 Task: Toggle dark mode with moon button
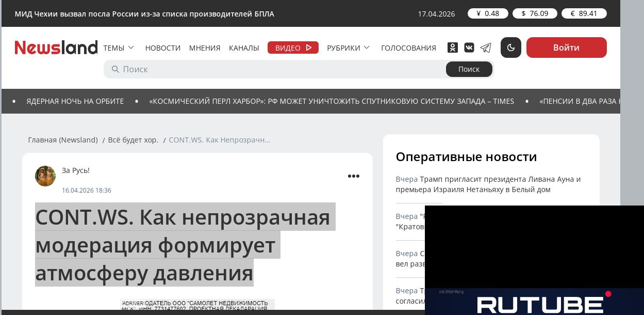511,48
